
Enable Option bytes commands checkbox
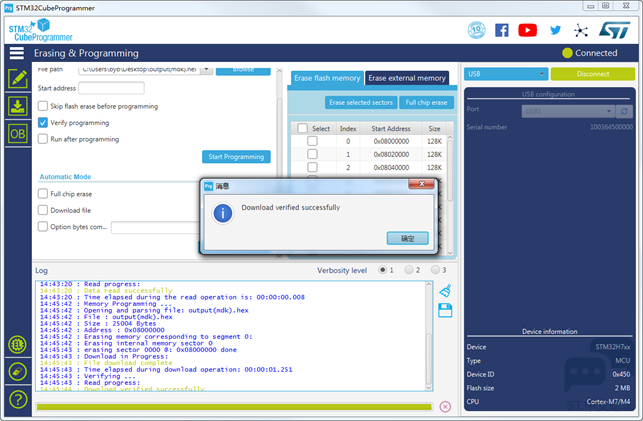(x=43, y=227)
